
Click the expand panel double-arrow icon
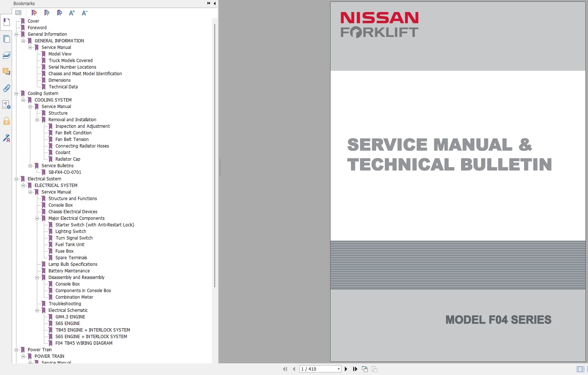coord(209,3)
